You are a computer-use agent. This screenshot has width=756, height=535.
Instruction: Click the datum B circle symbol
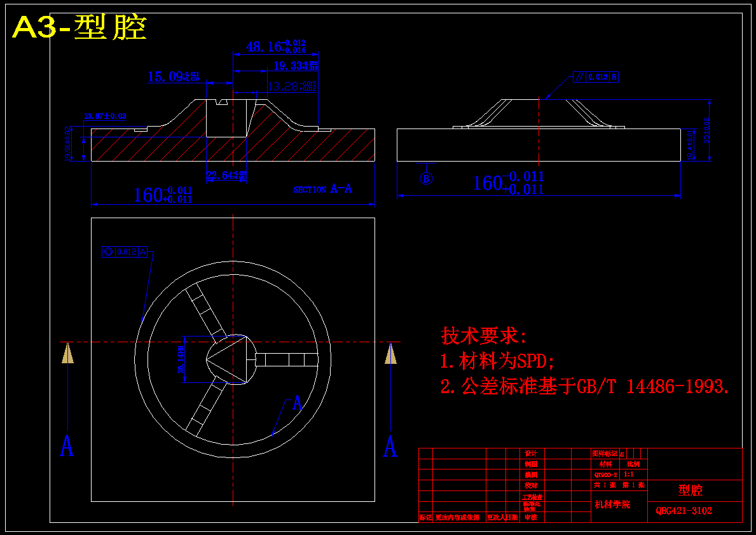coord(426,179)
